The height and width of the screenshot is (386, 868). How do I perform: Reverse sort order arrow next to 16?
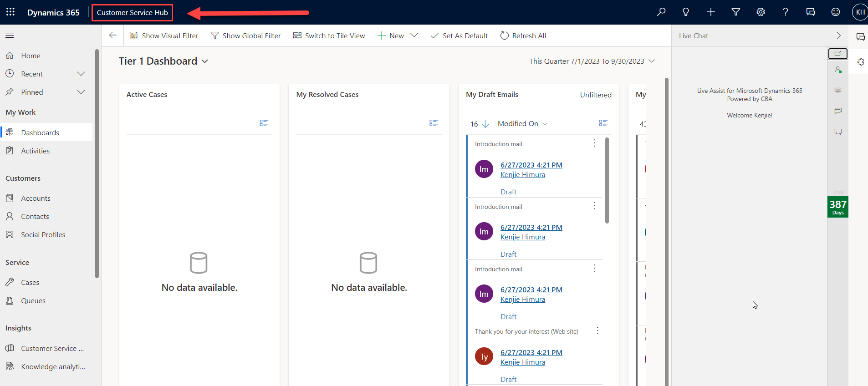pos(485,124)
